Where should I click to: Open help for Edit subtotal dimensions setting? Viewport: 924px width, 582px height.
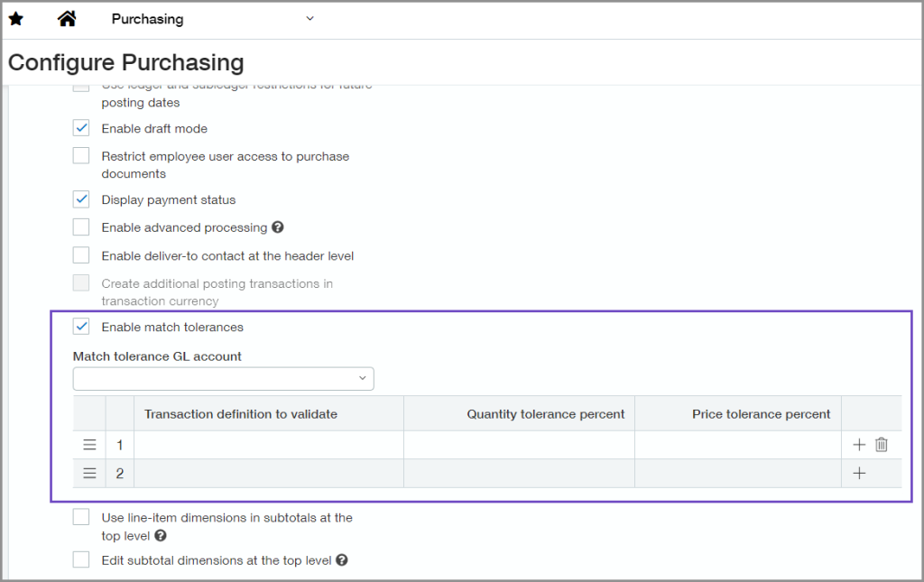click(x=341, y=559)
